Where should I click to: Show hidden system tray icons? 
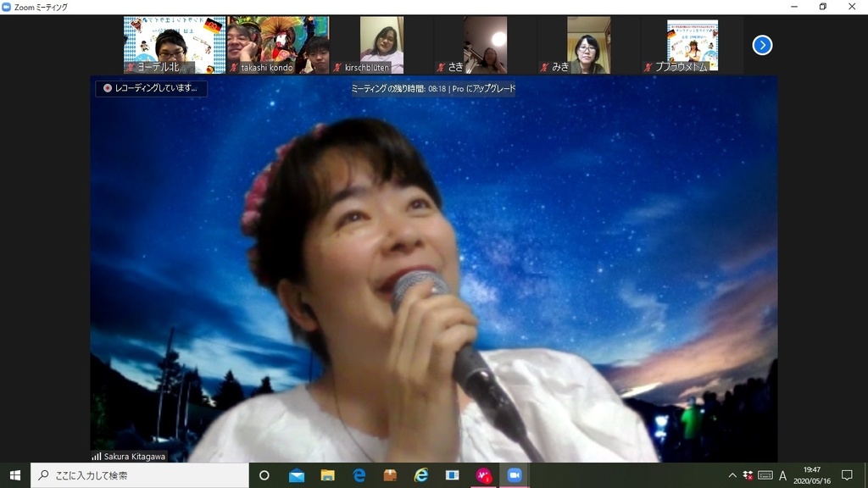tap(732, 475)
